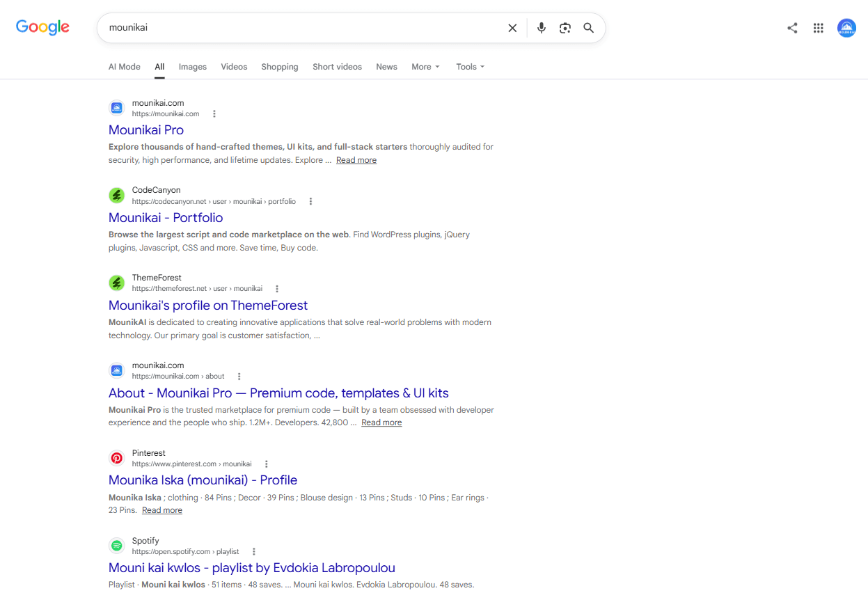This screenshot has height=593, width=868.
Task: Open the Mounikai - Portfolio link
Action: pos(166,218)
